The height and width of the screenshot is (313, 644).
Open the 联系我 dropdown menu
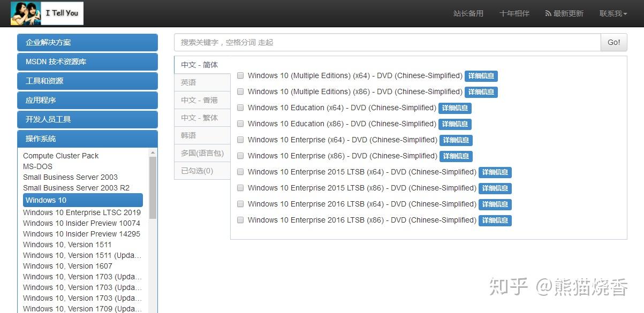point(613,13)
